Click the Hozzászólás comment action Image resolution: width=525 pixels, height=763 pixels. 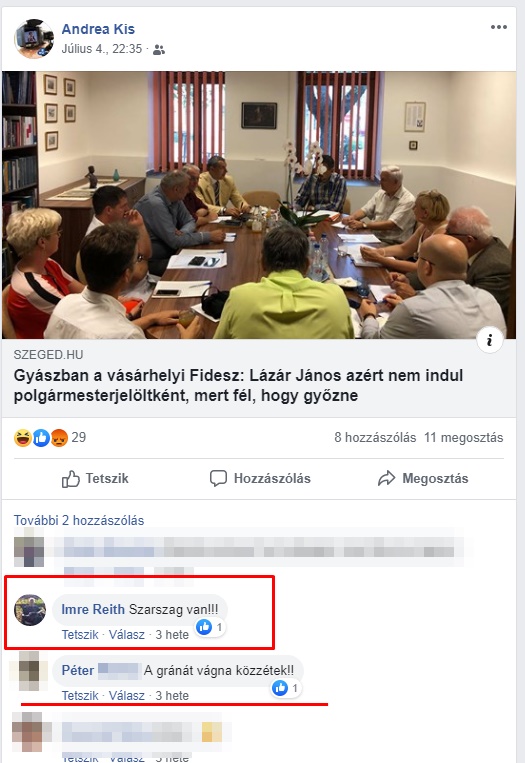260,479
